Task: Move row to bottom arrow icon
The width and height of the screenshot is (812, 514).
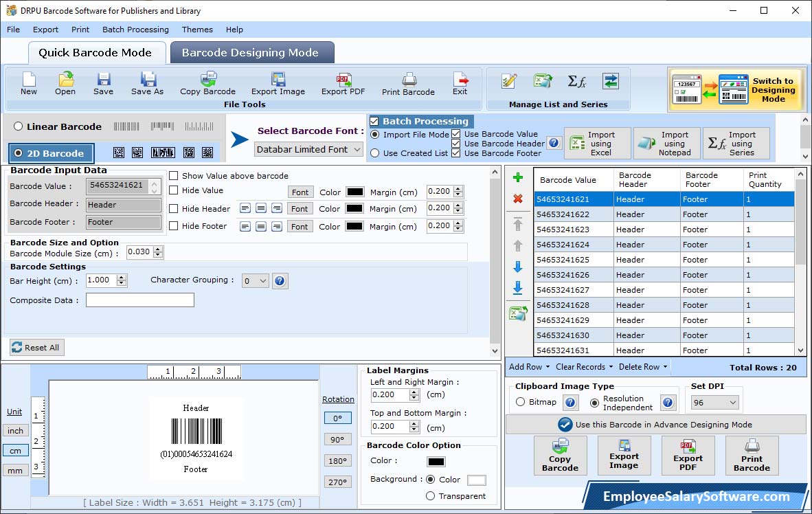Action: coord(517,288)
